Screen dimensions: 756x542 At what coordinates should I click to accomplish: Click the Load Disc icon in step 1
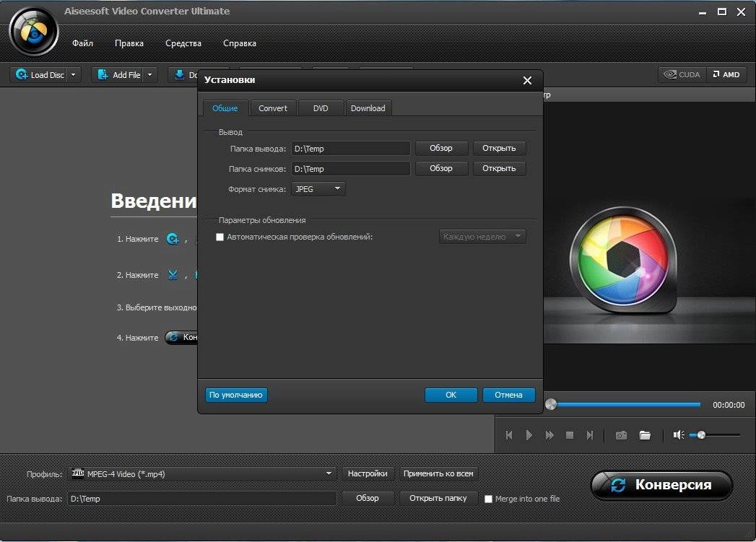pos(173,238)
